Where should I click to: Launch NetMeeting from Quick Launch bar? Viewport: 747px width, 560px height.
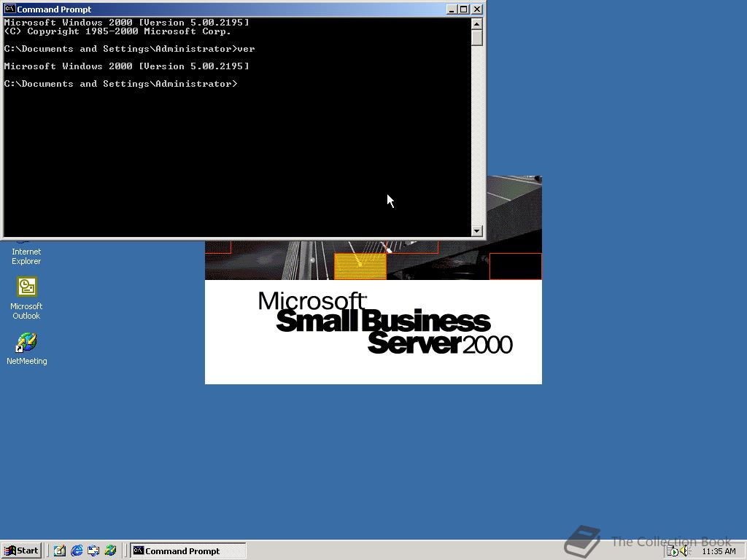coord(111,551)
